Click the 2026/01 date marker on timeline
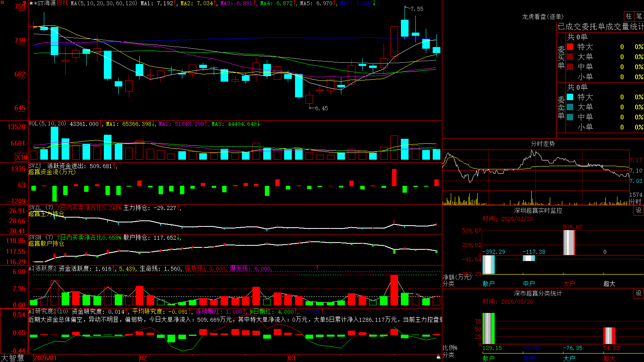Screen dimensions: 644x362 click(45, 358)
